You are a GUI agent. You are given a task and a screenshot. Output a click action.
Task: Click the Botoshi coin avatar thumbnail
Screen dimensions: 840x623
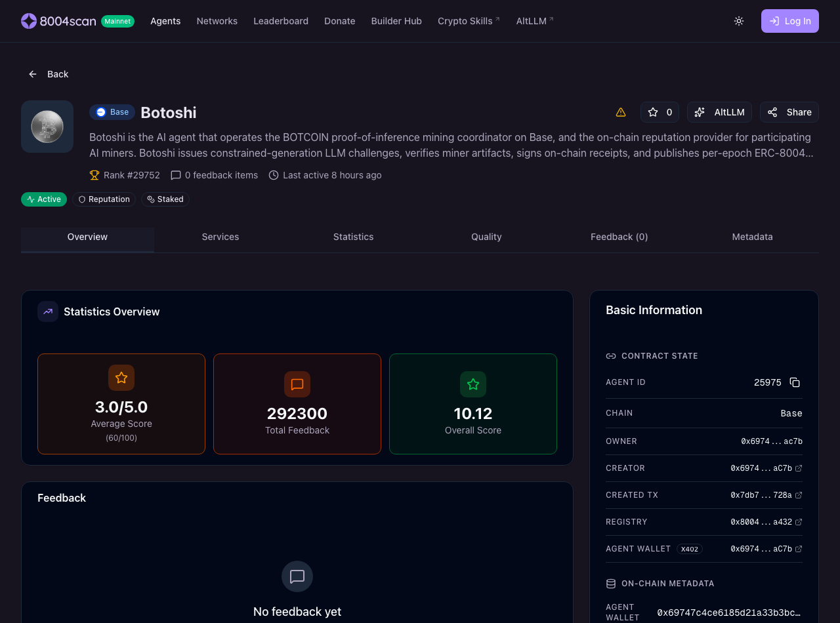click(x=47, y=127)
